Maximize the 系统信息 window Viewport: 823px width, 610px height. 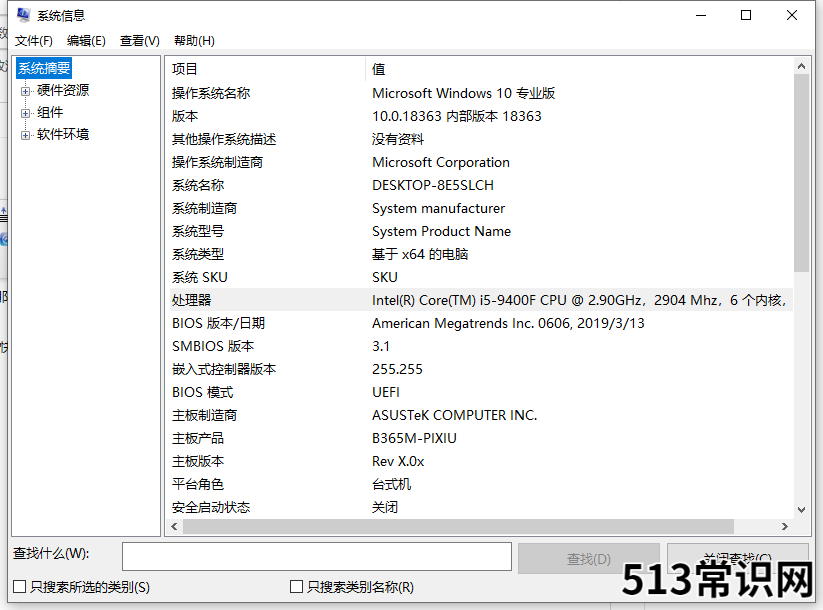pyautogui.click(x=746, y=15)
